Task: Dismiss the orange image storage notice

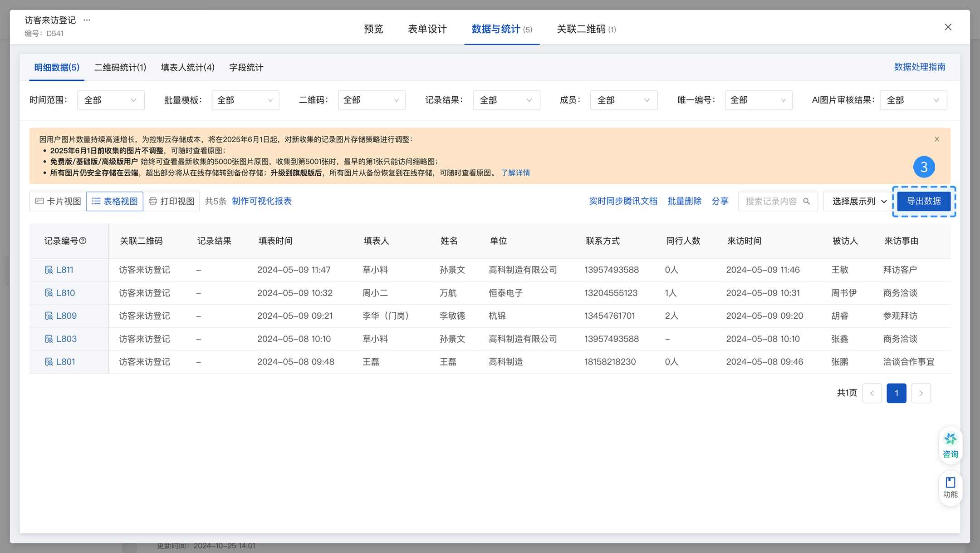Action: click(x=937, y=139)
